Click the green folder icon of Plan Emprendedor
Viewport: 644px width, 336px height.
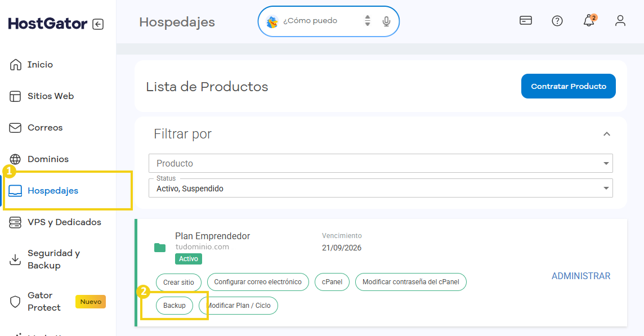tap(160, 247)
